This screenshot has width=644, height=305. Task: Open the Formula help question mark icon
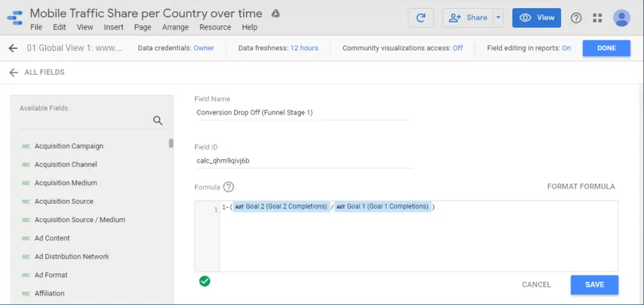(x=228, y=187)
